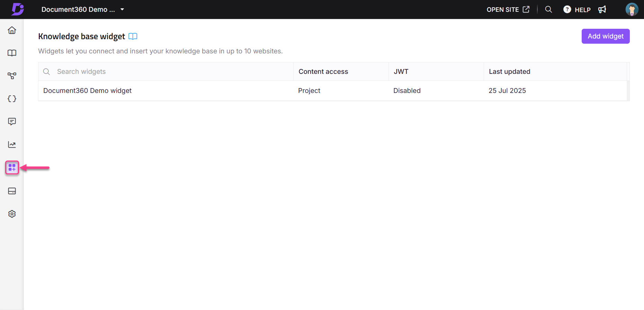
Task: Click the Disabled JWT status cell
Action: pos(407,91)
